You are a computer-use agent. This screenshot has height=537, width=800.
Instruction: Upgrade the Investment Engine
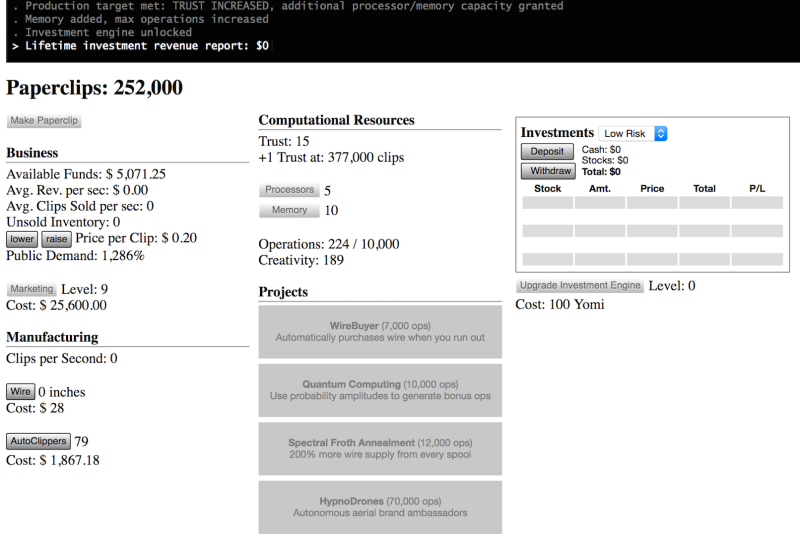click(580, 286)
